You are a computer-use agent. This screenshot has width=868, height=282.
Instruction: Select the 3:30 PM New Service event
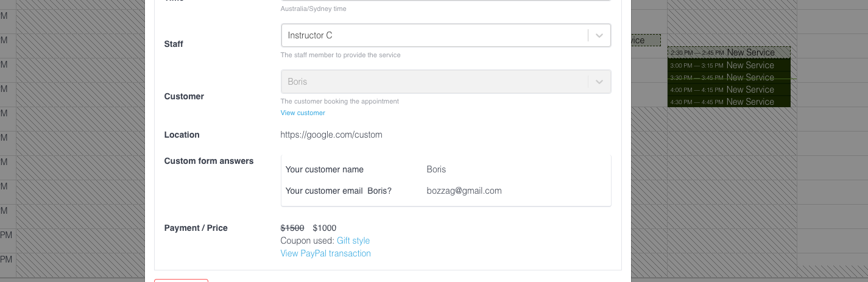(729, 77)
